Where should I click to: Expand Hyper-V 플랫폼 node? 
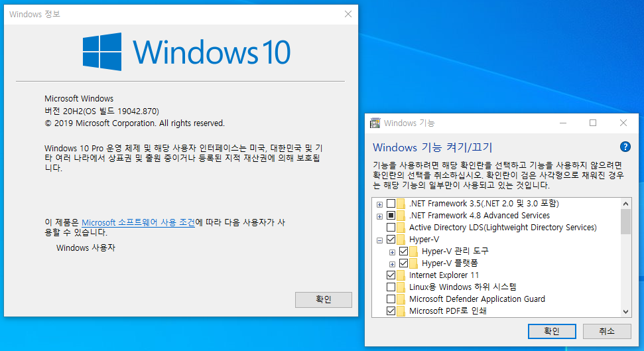(x=392, y=264)
